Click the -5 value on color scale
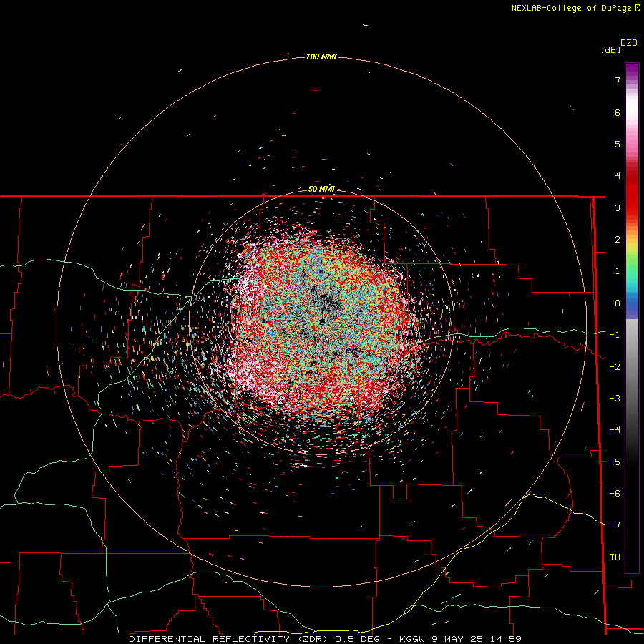This screenshot has height=644, width=644. [615, 462]
